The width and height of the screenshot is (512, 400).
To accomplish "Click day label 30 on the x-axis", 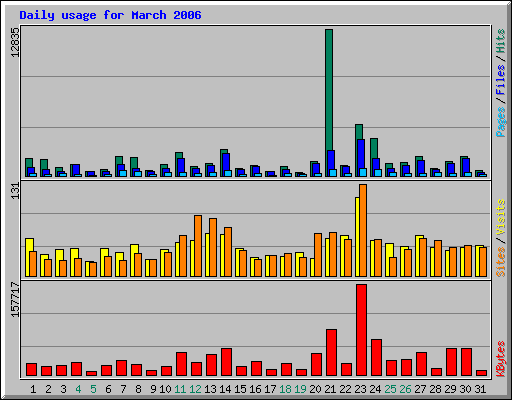I will (x=465, y=389).
